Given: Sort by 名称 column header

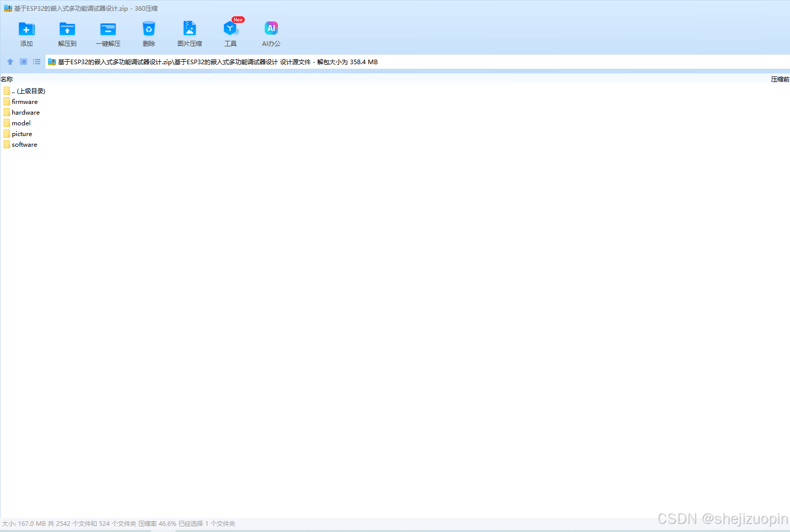Looking at the screenshot, I should tap(7, 79).
